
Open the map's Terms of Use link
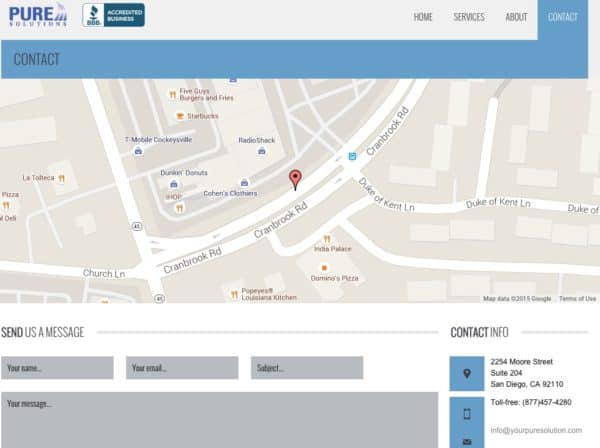[577, 298]
